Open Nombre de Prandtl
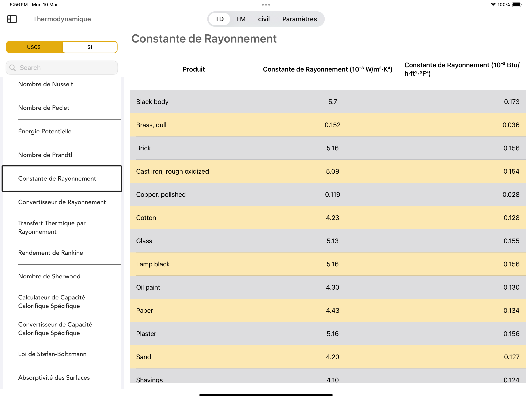532x399 pixels. 62,155
